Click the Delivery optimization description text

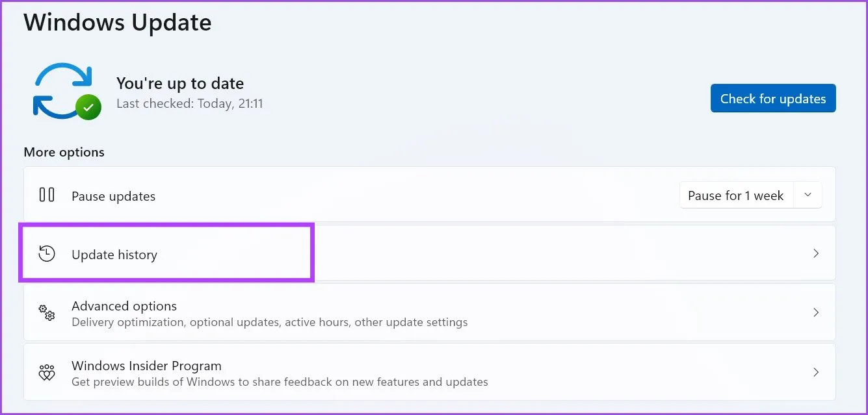point(269,322)
